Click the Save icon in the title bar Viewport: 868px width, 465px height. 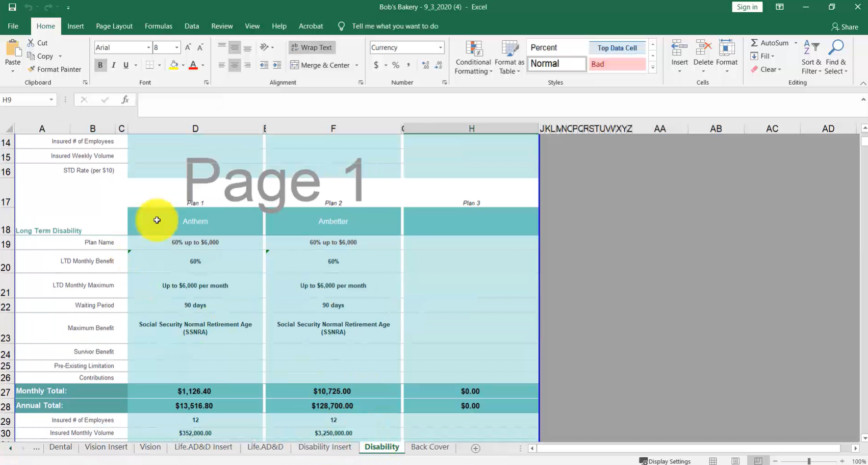coord(12,7)
